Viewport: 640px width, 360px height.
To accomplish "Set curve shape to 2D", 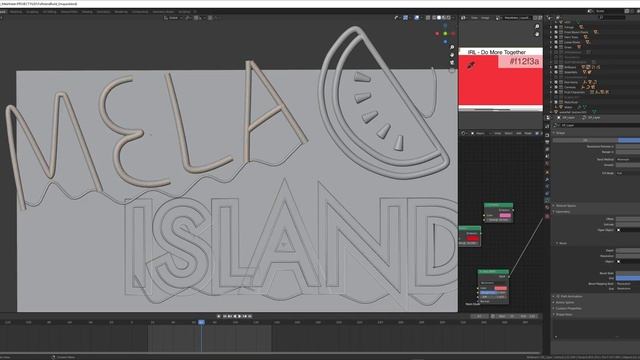I will coord(585,140).
